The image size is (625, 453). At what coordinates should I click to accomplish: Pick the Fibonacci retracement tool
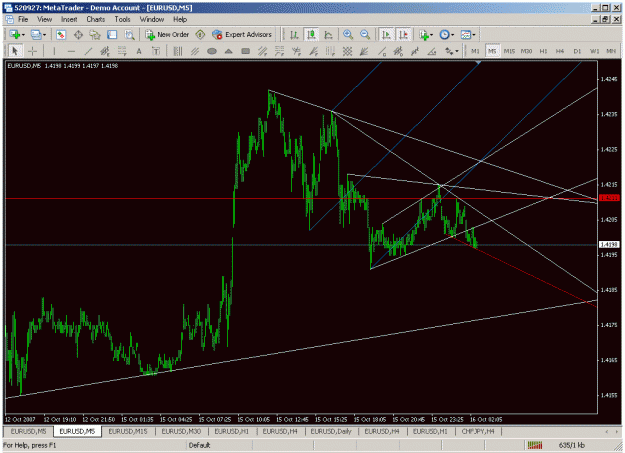coord(122,51)
